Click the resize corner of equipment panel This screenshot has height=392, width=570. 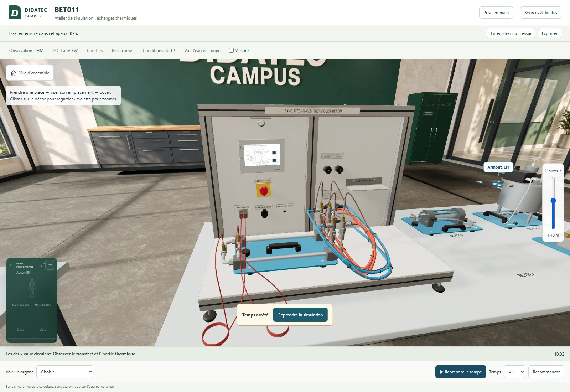pyautogui.click(x=55, y=341)
